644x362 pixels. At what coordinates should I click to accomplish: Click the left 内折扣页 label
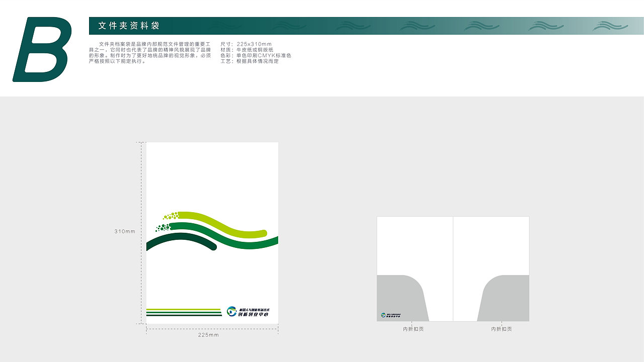point(413,329)
